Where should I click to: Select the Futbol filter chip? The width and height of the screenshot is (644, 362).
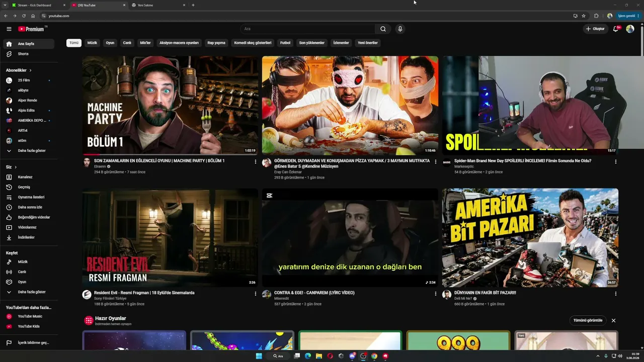tap(285, 43)
